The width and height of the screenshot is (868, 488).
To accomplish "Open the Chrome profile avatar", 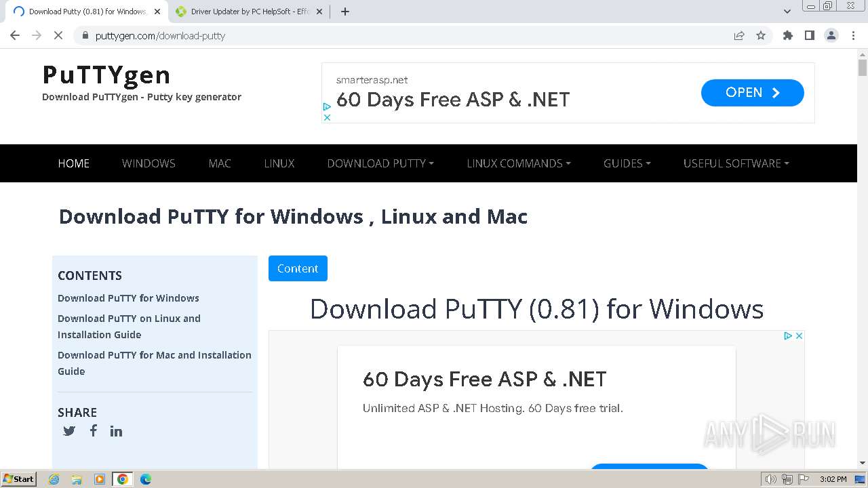I will tap(831, 35).
